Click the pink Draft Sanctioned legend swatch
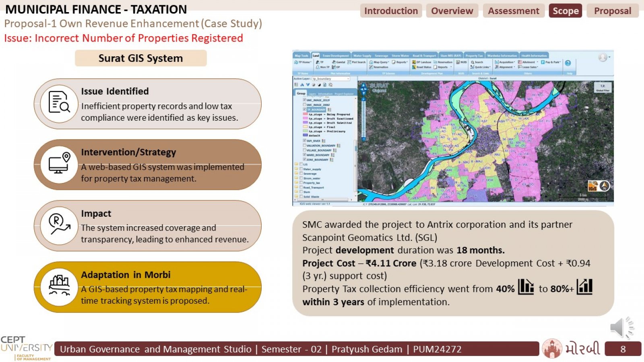 click(305, 118)
